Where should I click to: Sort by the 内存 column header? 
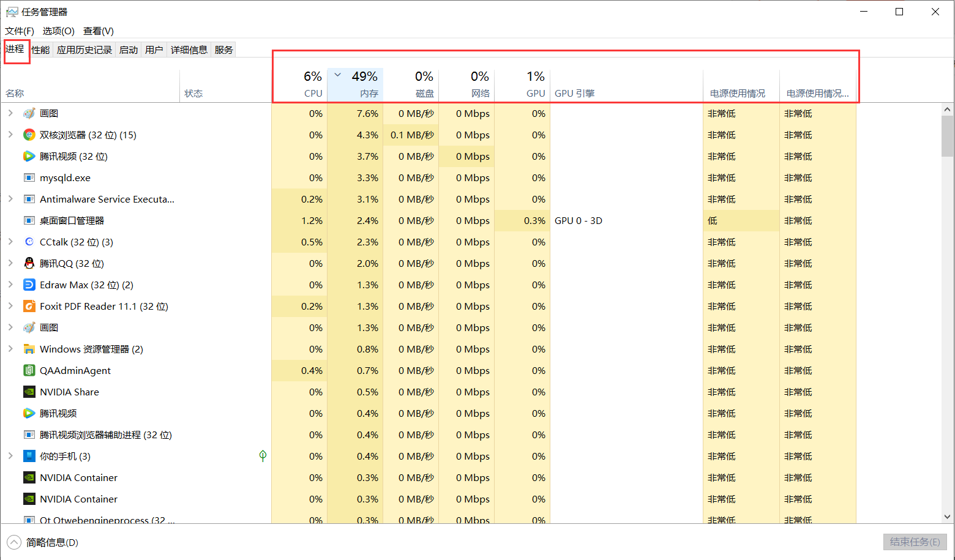click(355, 84)
